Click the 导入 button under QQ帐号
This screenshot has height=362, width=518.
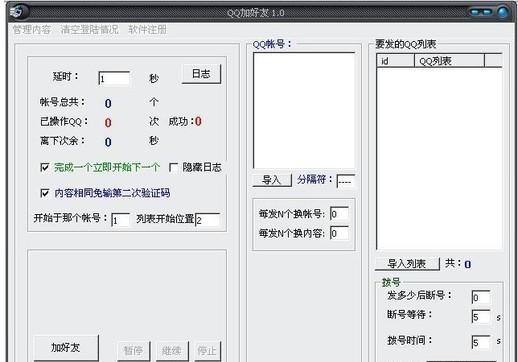pos(272,180)
